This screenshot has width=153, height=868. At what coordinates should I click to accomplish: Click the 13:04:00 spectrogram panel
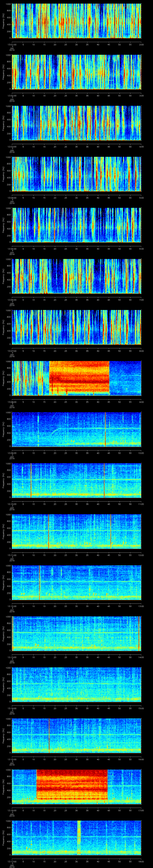pyautogui.click(x=77, y=174)
